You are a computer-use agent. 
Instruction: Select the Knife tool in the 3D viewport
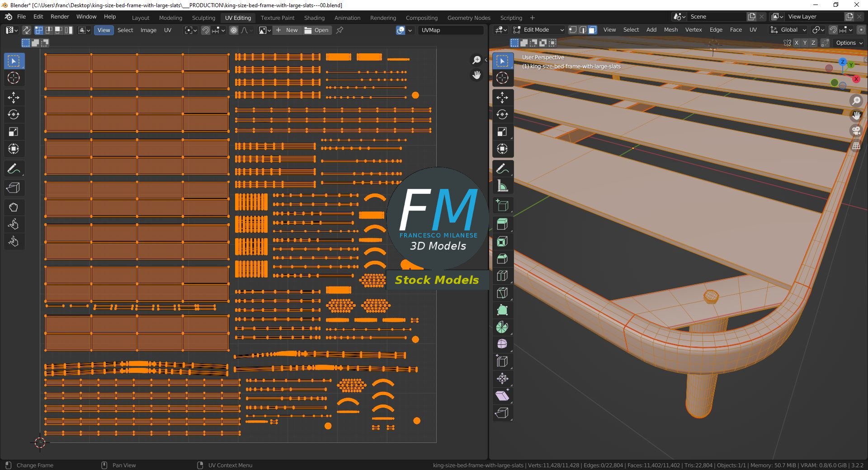(502, 293)
